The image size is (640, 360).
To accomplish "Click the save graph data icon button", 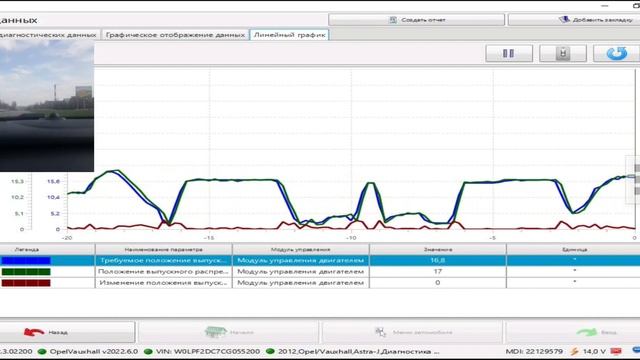I will pyautogui.click(x=563, y=53).
